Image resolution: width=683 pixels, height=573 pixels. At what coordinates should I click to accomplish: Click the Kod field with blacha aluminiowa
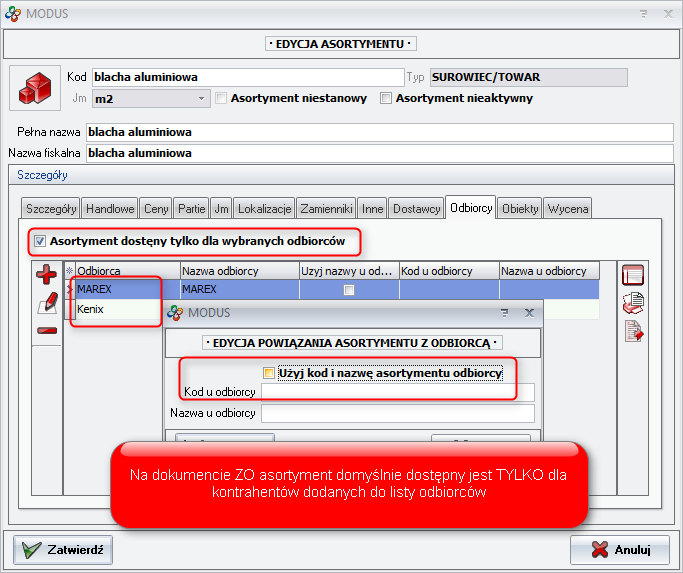click(248, 77)
